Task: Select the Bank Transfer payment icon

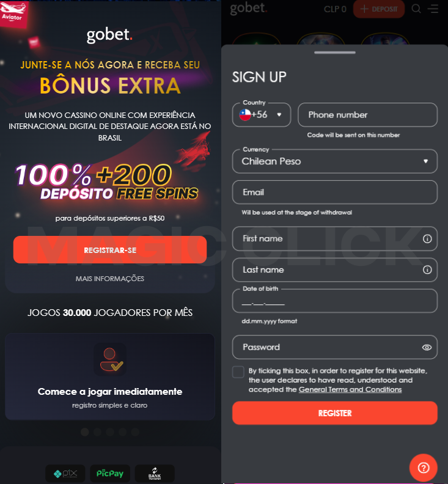Action: [x=155, y=473]
